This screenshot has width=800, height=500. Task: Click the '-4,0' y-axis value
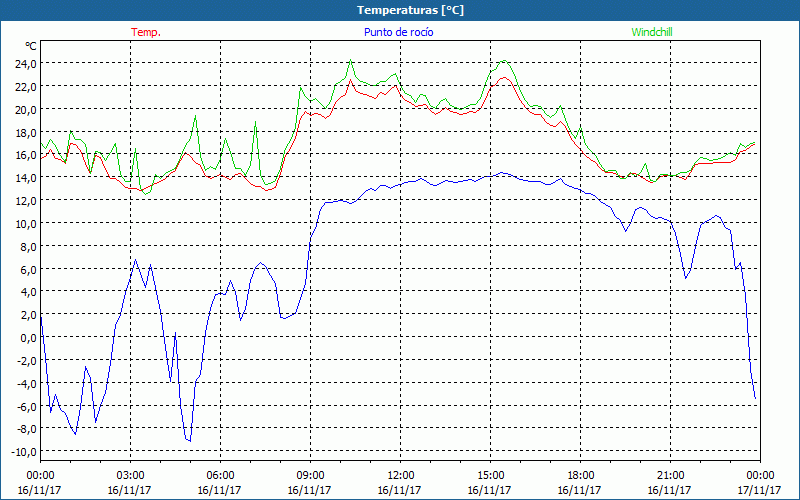27,384
